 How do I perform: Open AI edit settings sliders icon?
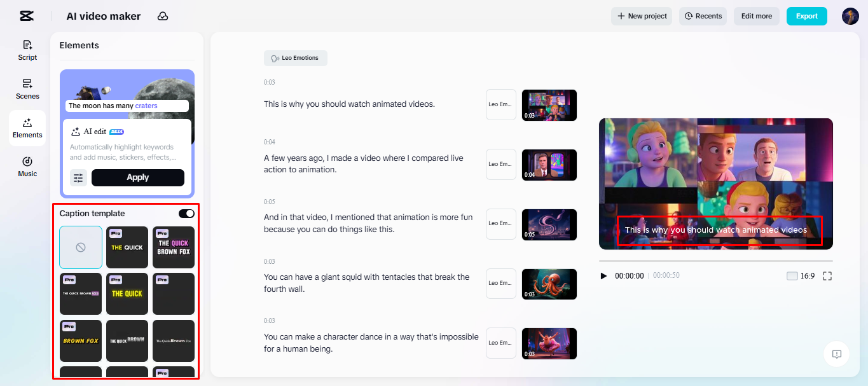78,178
